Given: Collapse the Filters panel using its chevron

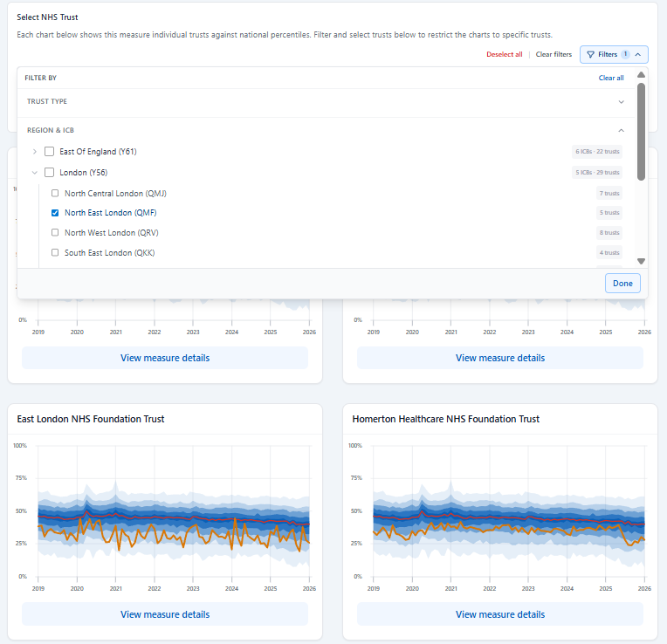Looking at the screenshot, I should 638,54.
